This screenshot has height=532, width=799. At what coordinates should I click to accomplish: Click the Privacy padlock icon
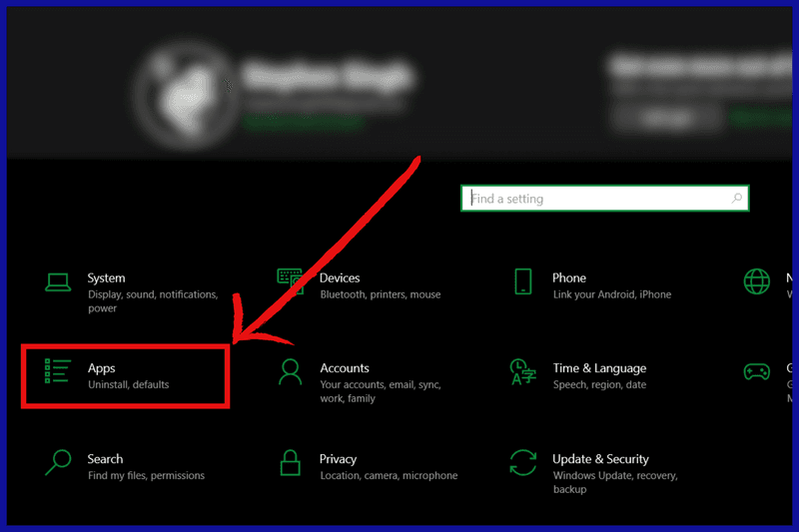[x=291, y=462]
